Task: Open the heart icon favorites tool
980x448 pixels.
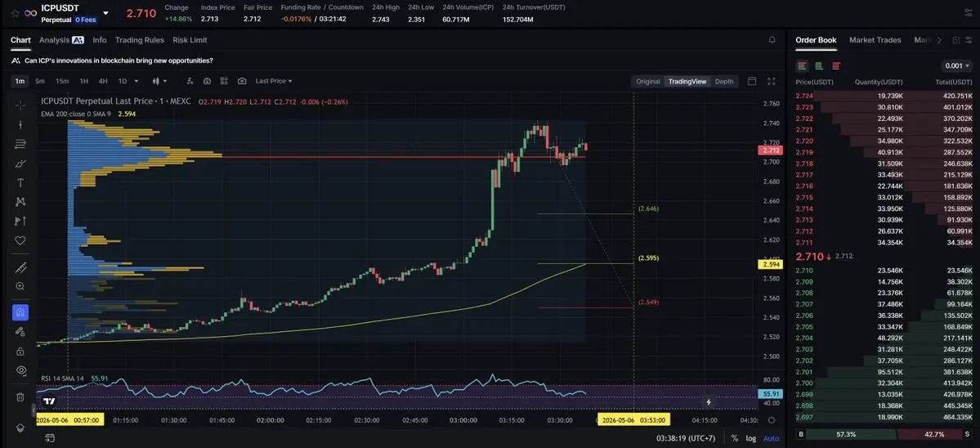Action: tap(20, 240)
